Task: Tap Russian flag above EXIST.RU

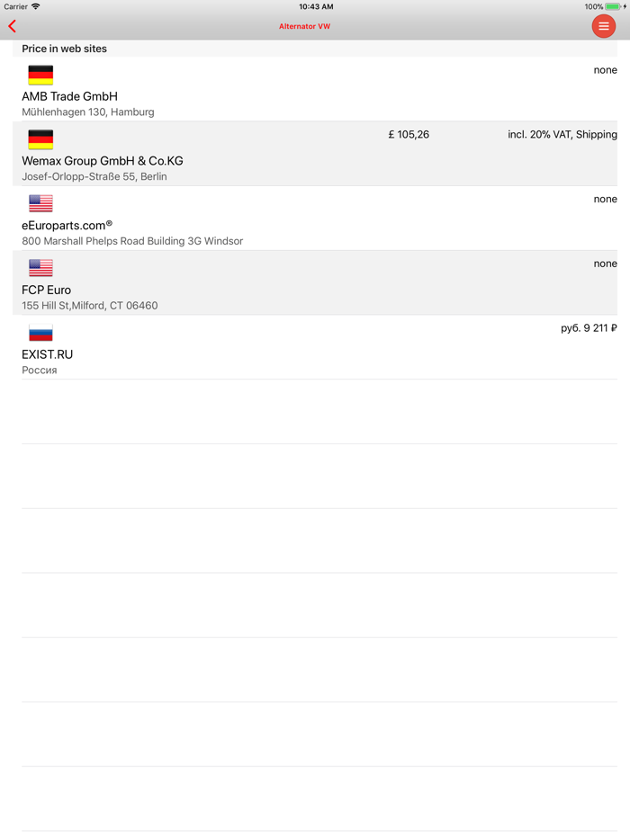Action: [40, 333]
